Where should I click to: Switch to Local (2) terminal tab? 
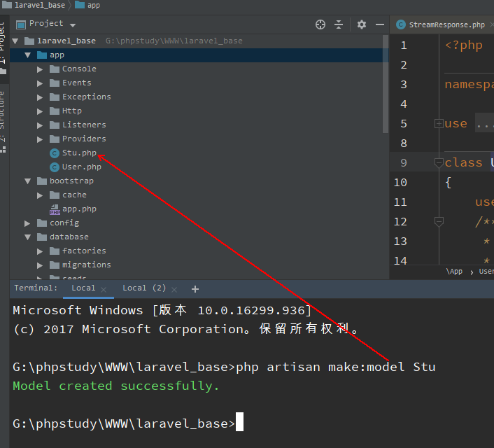point(144,288)
